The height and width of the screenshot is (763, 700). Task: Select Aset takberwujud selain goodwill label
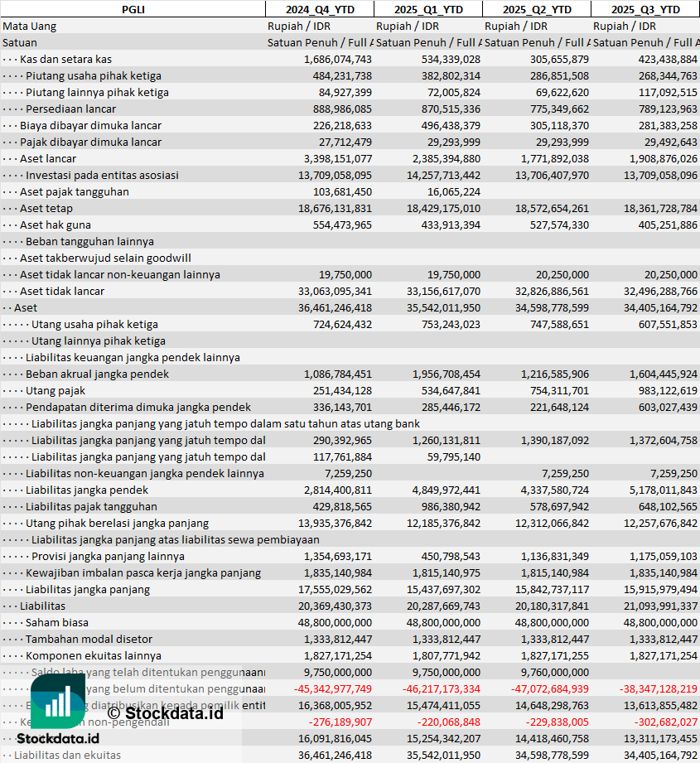pyautogui.click(x=105, y=258)
